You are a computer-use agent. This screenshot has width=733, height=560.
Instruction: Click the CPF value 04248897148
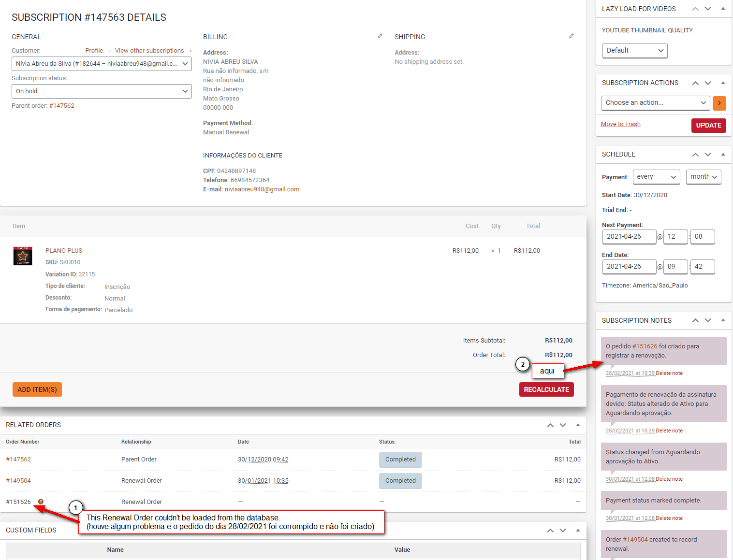[x=236, y=171]
